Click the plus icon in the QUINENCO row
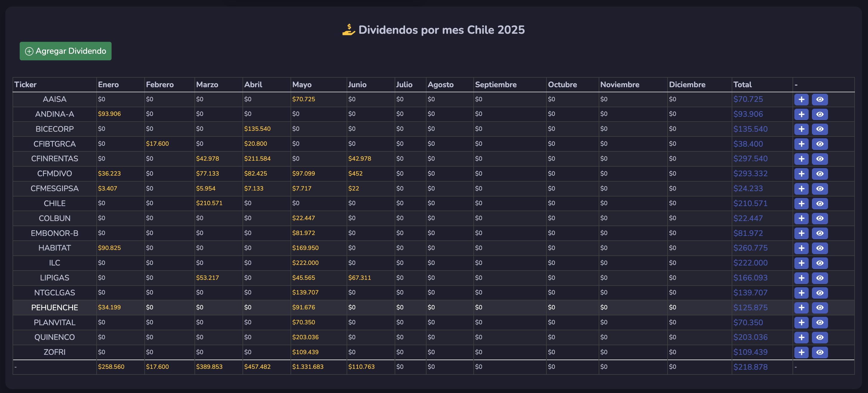868x393 pixels. (x=801, y=337)
